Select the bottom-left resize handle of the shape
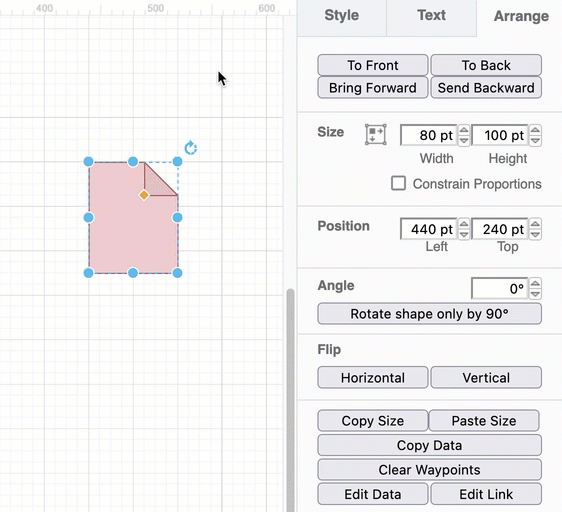Viewport: 562px width, 512px height. click(89, 273)
